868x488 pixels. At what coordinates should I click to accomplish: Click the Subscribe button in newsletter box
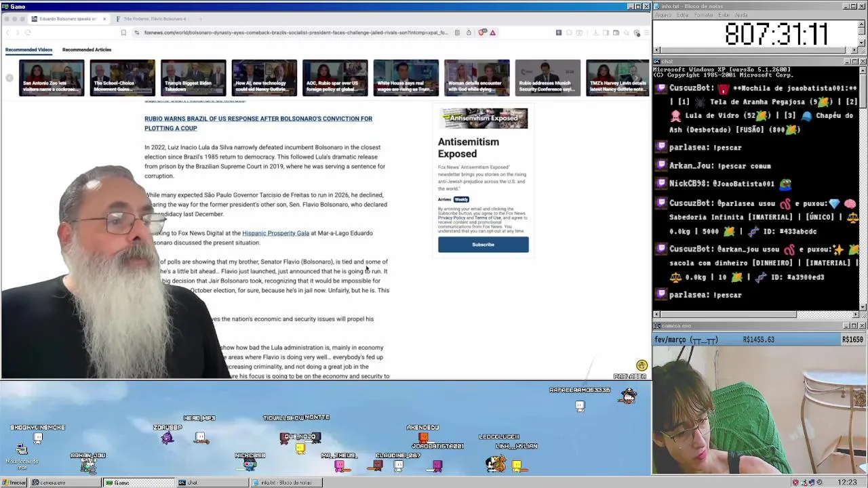click(x=483, y=245)
